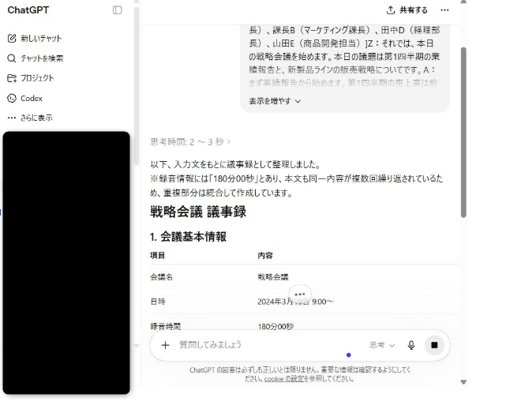Open チャットを検索 search
This screenshot has height=420, width=506.
pyautogui.click(x=36, y=58)
